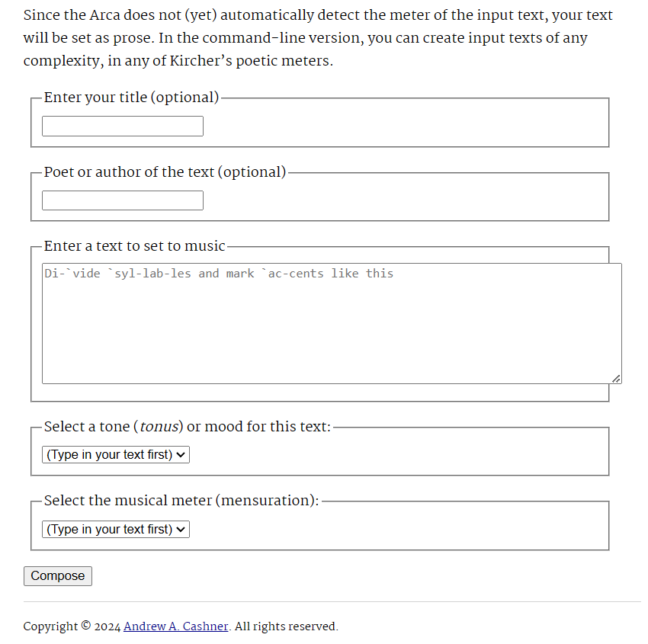Click the horizontal divider above the copyright
648x644 pixels.
332,602
